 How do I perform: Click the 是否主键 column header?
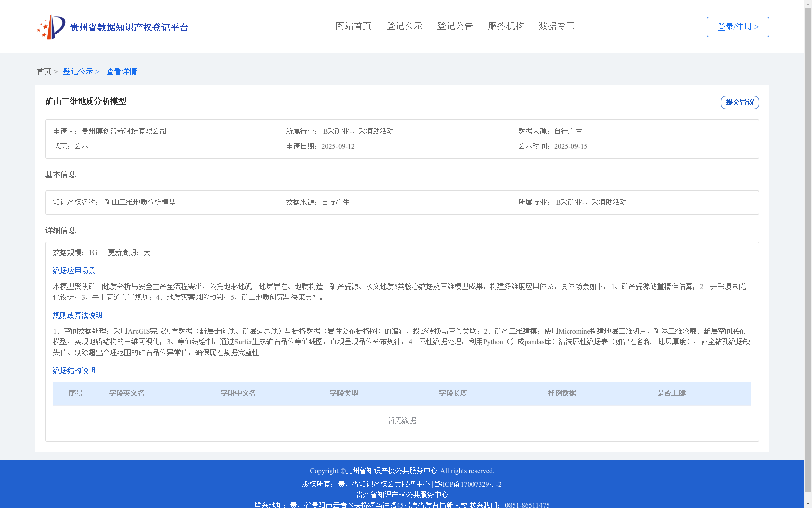671,393
